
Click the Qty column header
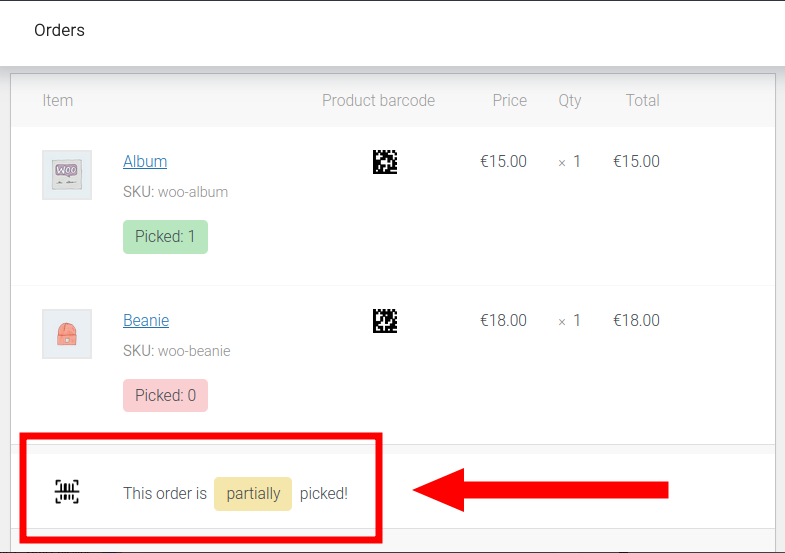570,101
